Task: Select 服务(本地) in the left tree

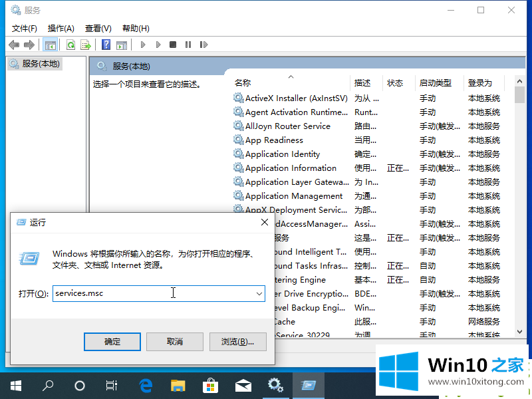Action: point(35,64)
